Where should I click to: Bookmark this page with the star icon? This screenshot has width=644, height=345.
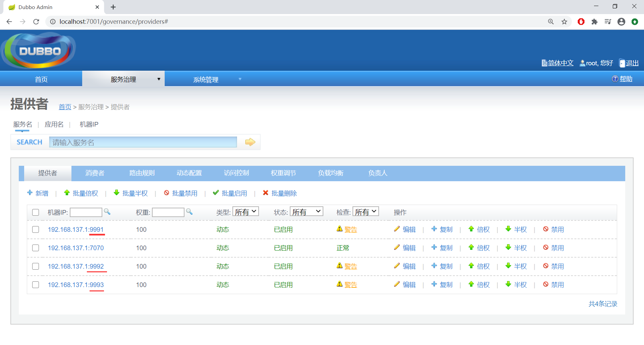point(565,21)
